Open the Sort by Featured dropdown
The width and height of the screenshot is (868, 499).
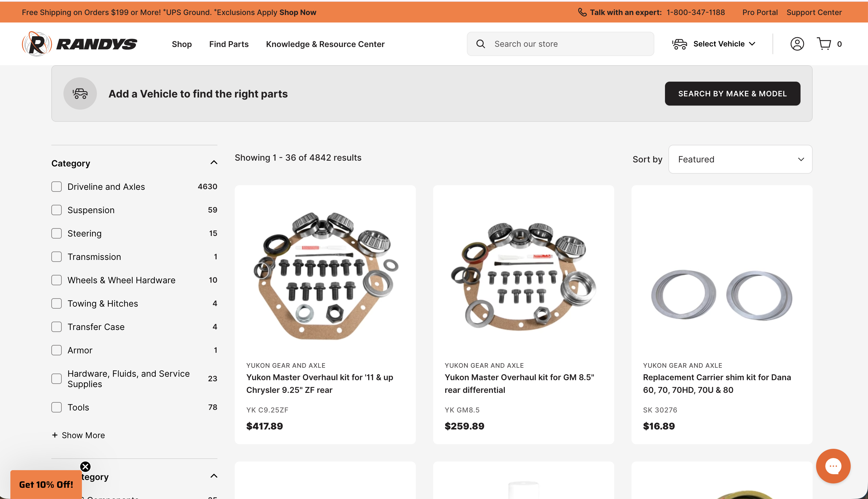pyautogui.click(x=740, y=160)
